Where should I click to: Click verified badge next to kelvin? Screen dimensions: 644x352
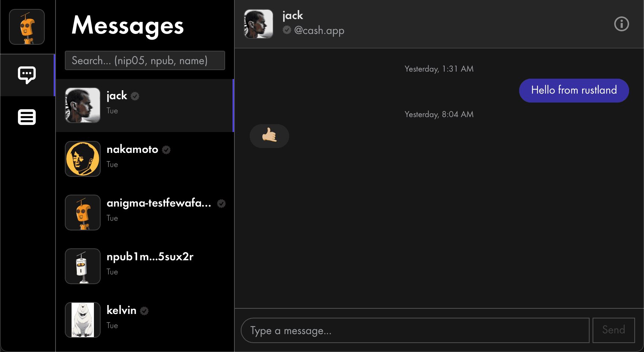point(144,311)
